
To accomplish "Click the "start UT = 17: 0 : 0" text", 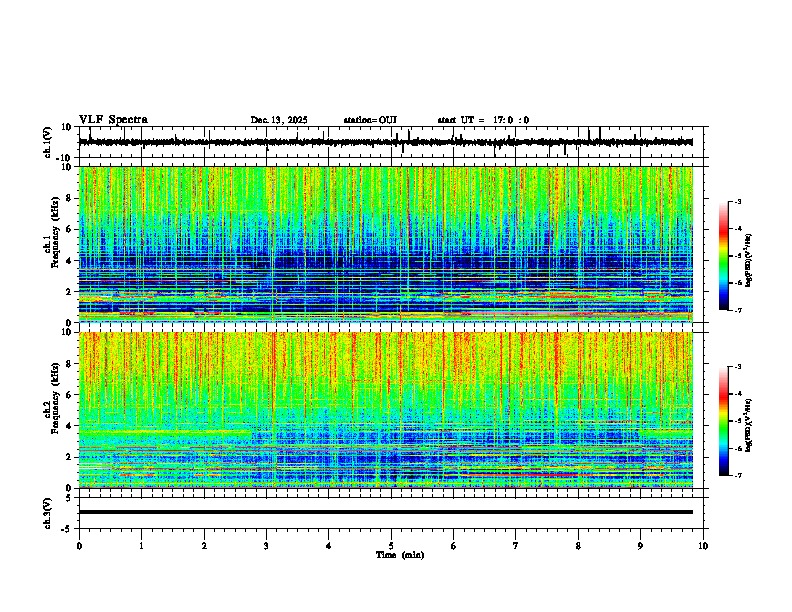I will coord(483,120).
